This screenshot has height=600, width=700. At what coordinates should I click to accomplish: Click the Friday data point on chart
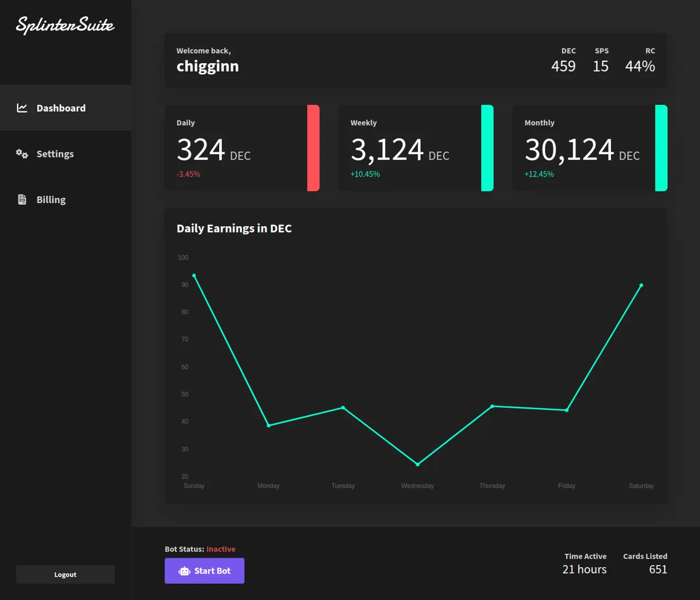click(x=567, y=410)
